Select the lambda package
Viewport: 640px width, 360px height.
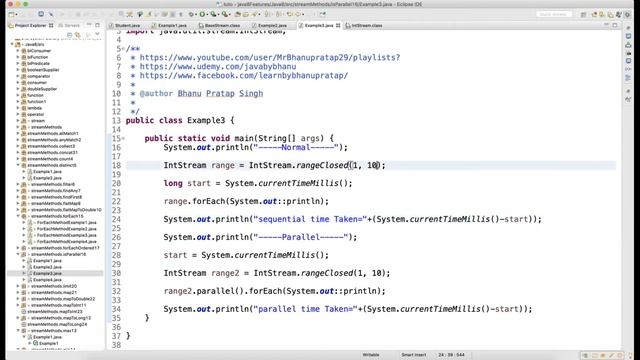pos(34,108)
